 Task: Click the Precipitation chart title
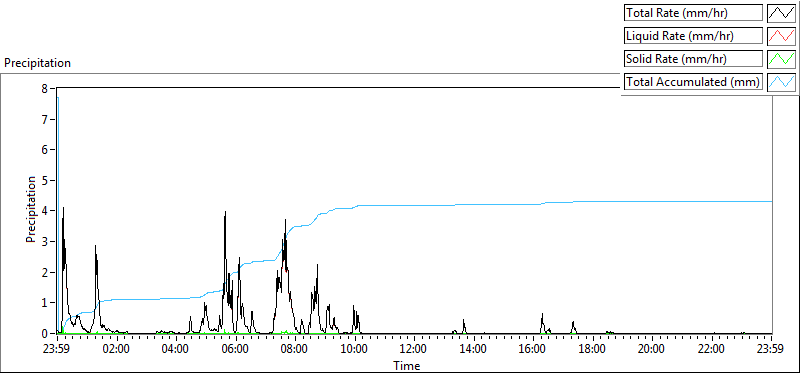pos(37,63)
